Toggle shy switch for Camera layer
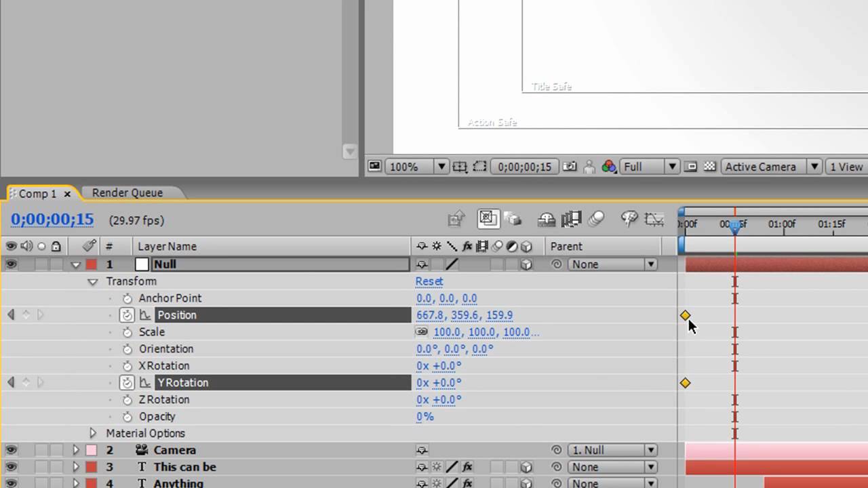Image resolution: width=868 pixels, height=488 pixels. [x=422, y=450]
